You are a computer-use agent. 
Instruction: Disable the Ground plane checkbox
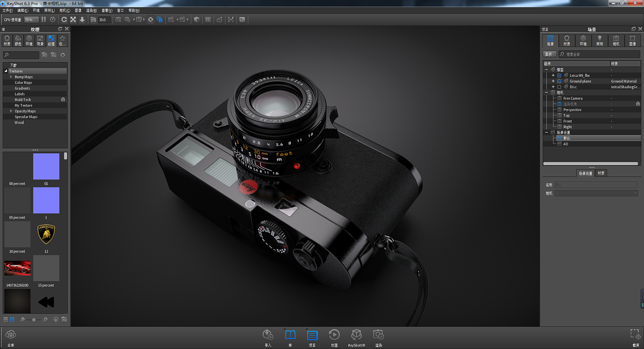coord(559,81)
